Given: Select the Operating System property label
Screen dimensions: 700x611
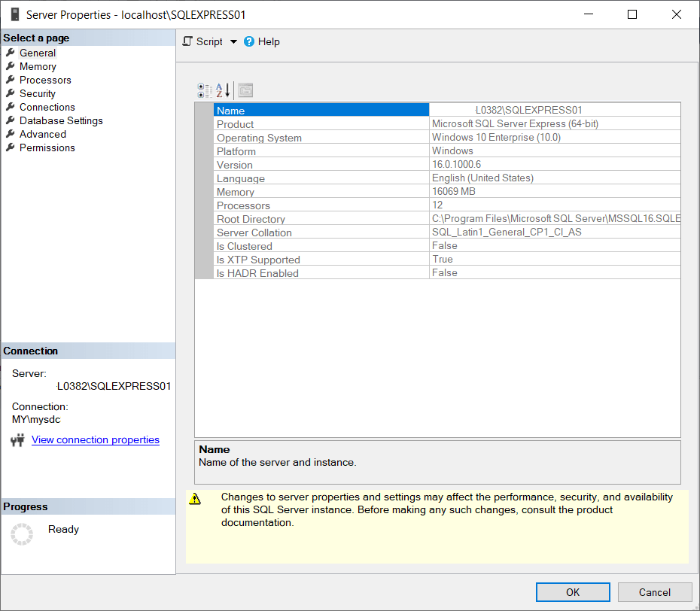Looking at the screenshot, I should (x=260, y=138).
